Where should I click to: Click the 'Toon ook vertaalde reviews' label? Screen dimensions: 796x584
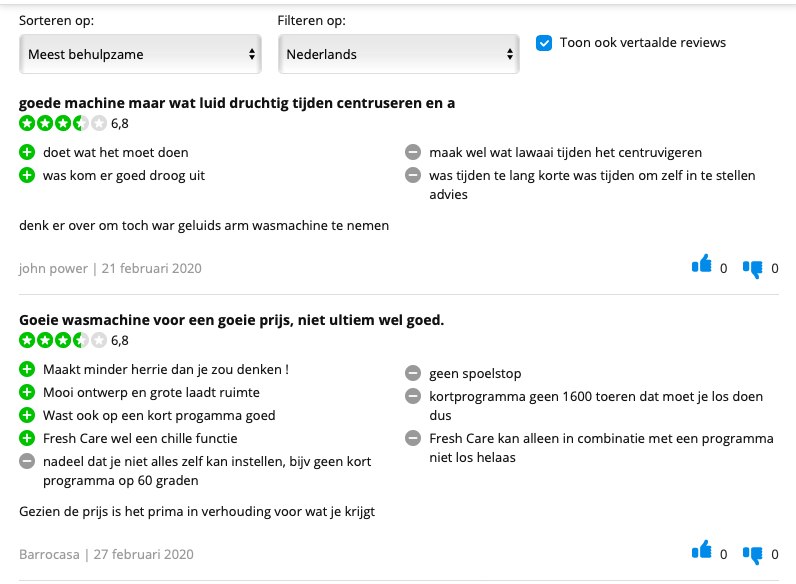[642, 42]
